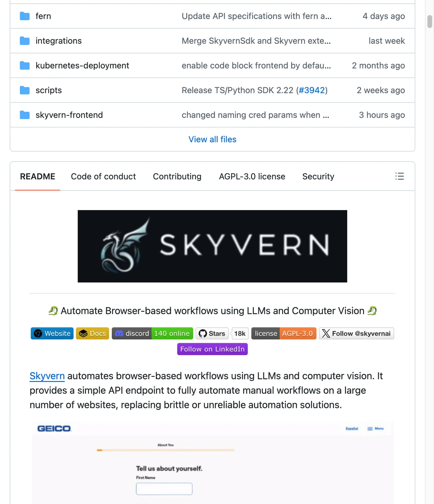Switch to AGPL-3.0 license tab
The image size is (434, 504).
(x=252, y=176)
